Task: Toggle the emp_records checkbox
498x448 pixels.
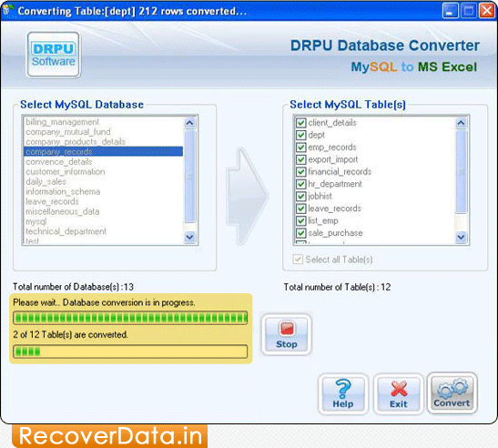Action: (x=300, y=148)
